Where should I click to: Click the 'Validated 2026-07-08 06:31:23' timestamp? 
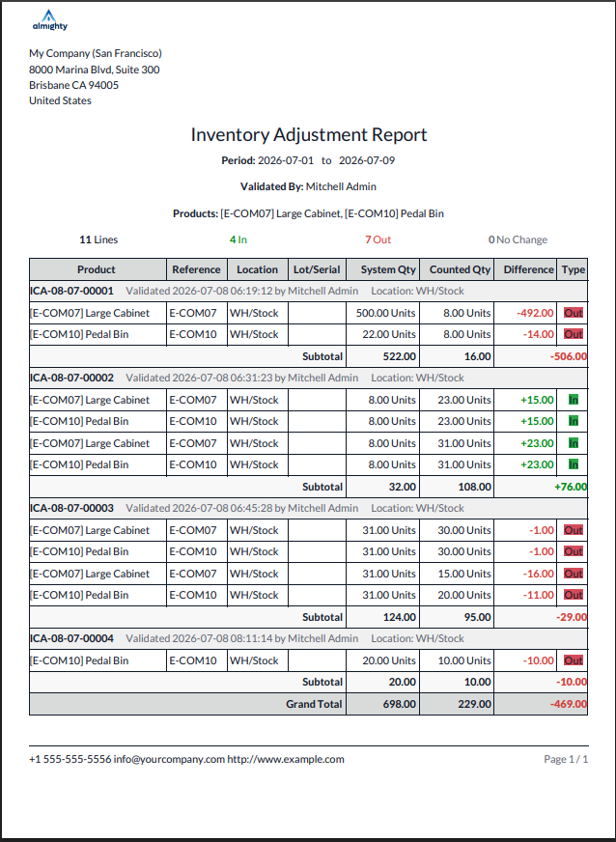[199, 379]
